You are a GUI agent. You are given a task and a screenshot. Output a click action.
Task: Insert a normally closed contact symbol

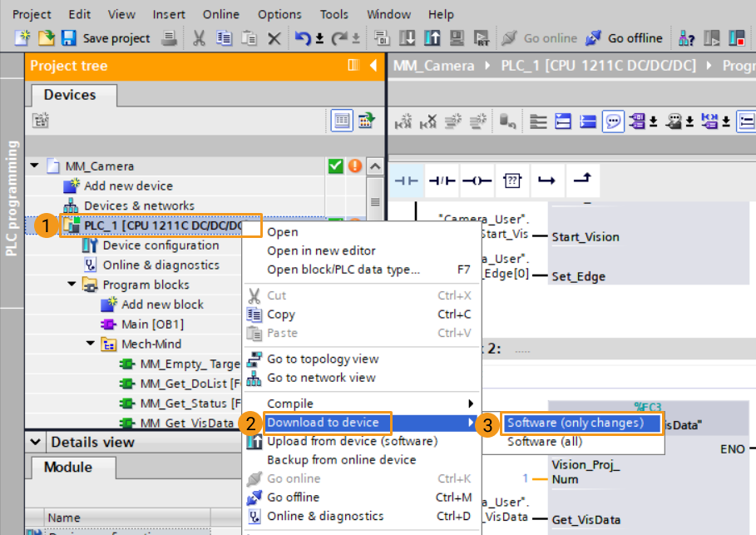coord(441,181)
